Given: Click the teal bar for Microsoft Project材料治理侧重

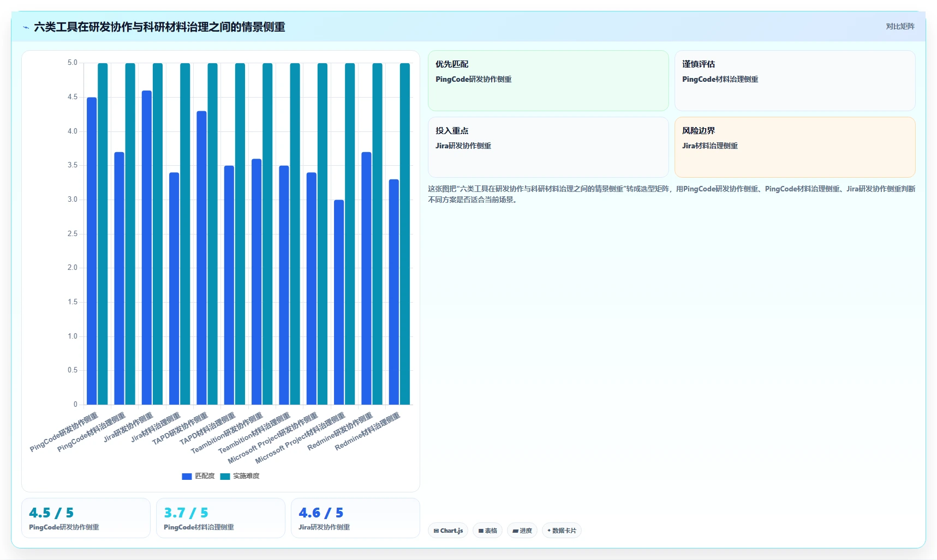Looking at the screenshot, I should click(x=350, y=234).
